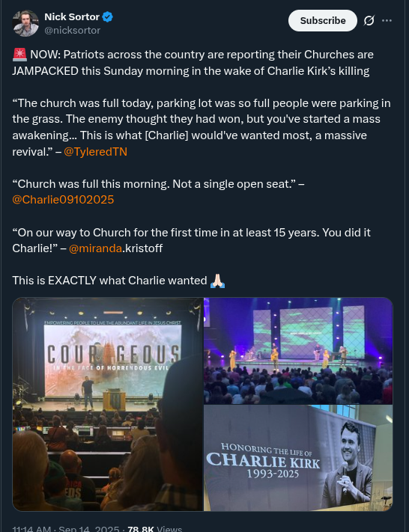Open the purple-lit worship band photo
The height and width of the screenshot is (532, 409).
[298, 351]
